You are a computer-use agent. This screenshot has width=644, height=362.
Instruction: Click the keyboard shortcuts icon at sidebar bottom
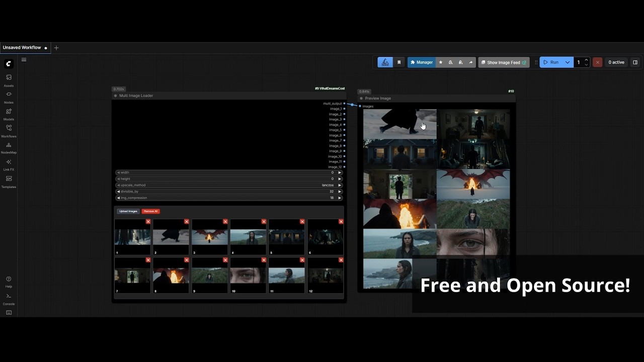pyautogui.click(x=9, y=312)
